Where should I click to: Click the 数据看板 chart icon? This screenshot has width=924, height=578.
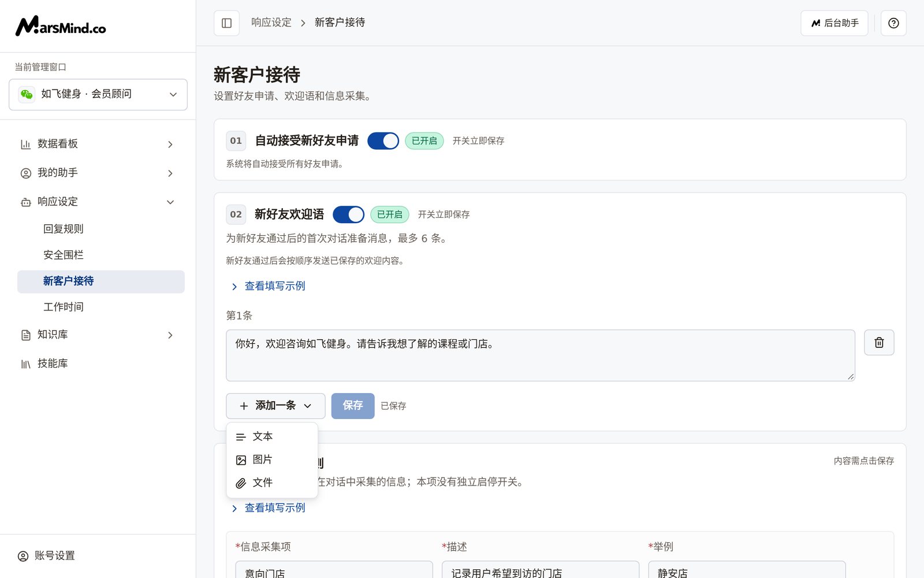tap(25, 144)
